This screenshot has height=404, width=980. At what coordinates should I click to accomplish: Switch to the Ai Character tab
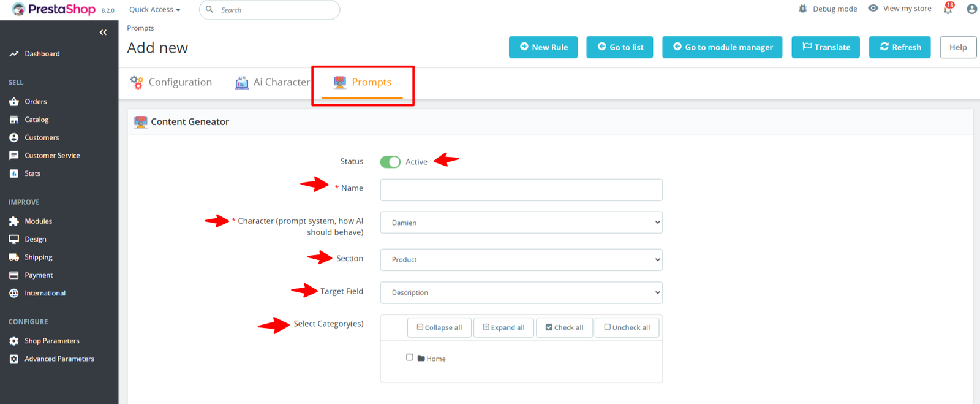(281, 82)
